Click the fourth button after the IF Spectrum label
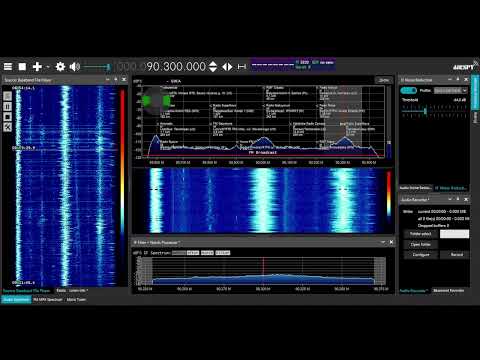Viewport: 480px width, 360px height. click(223, 253)
